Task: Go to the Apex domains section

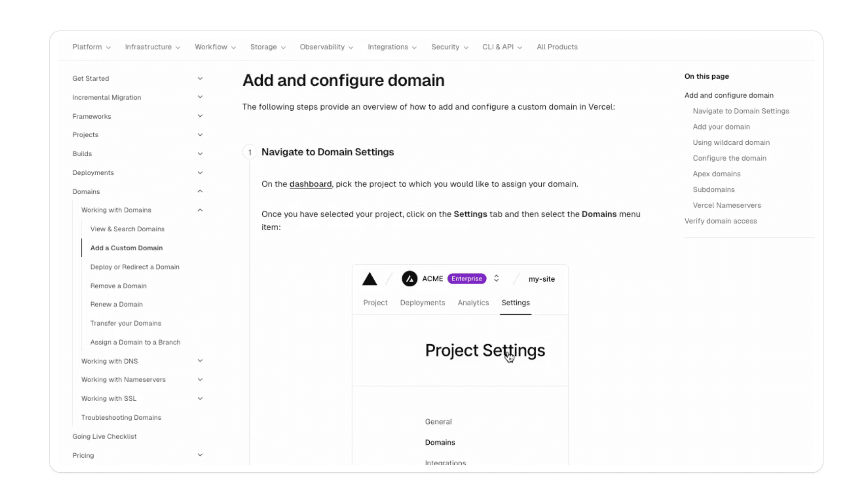Action: tap(717, 174)
